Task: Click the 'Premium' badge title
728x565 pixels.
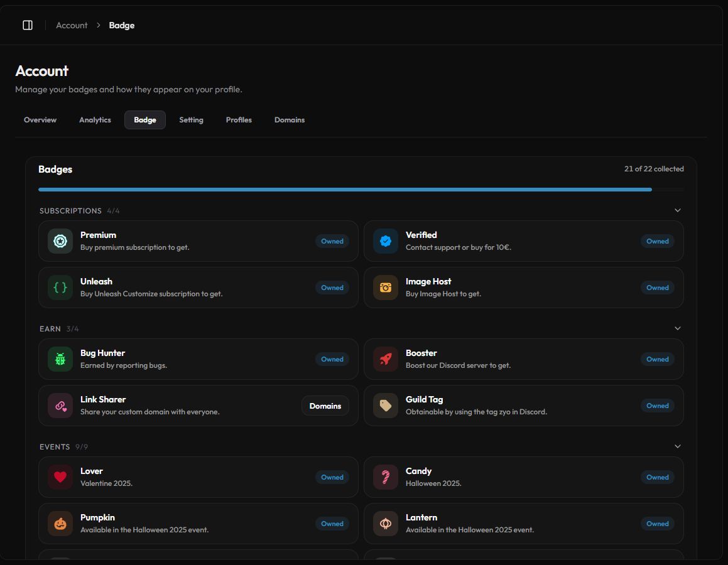Action: [98, 235]
